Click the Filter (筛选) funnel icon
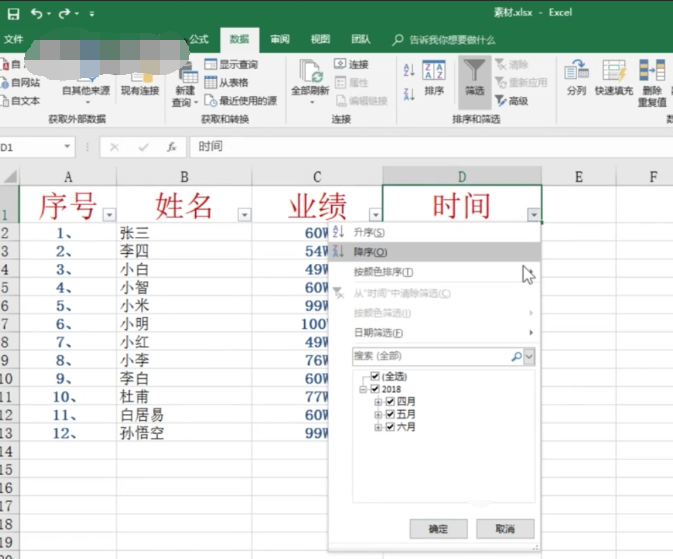673x559 pixels. [474, 71]
